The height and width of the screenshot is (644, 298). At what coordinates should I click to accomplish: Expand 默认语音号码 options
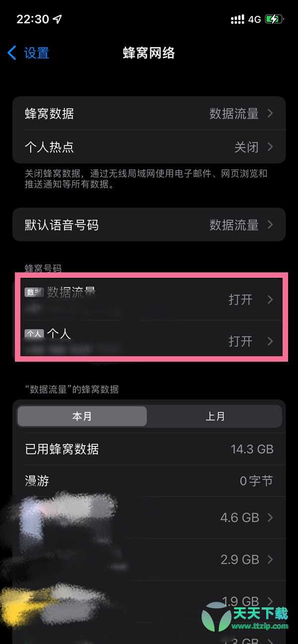click(149, 225)
